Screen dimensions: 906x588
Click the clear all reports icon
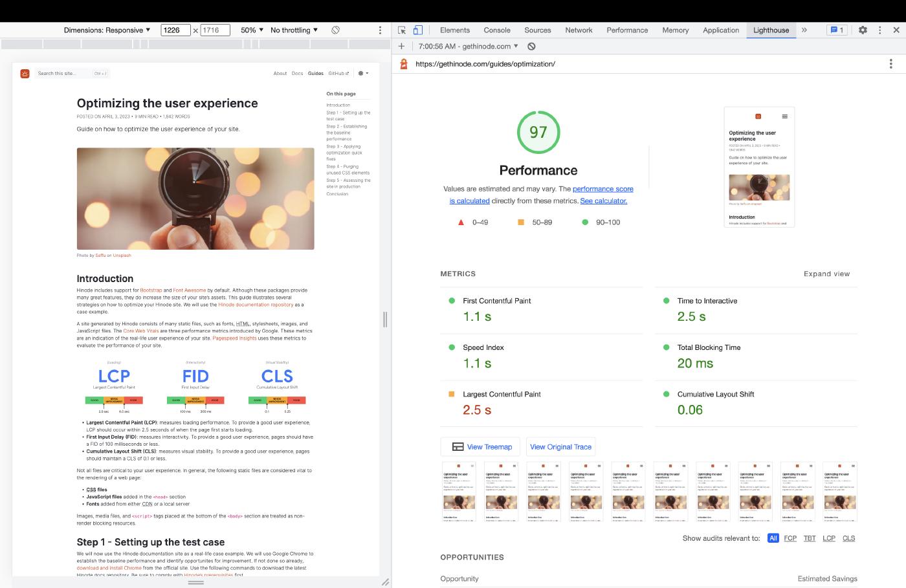coord(531,47)
